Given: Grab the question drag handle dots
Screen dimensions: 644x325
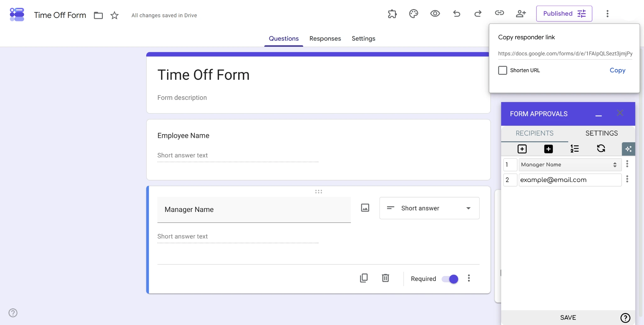Looking at the screenshot, I should [x=319, y=192].
